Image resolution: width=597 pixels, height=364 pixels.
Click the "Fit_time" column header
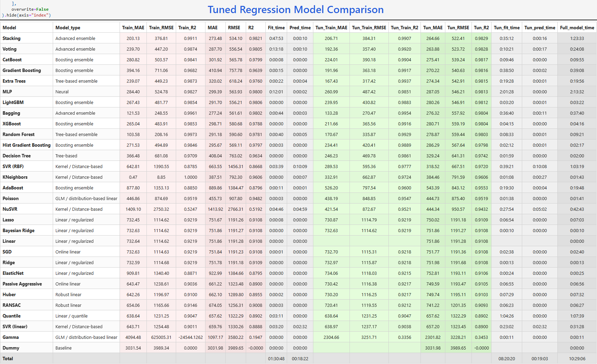pos(276,28)
